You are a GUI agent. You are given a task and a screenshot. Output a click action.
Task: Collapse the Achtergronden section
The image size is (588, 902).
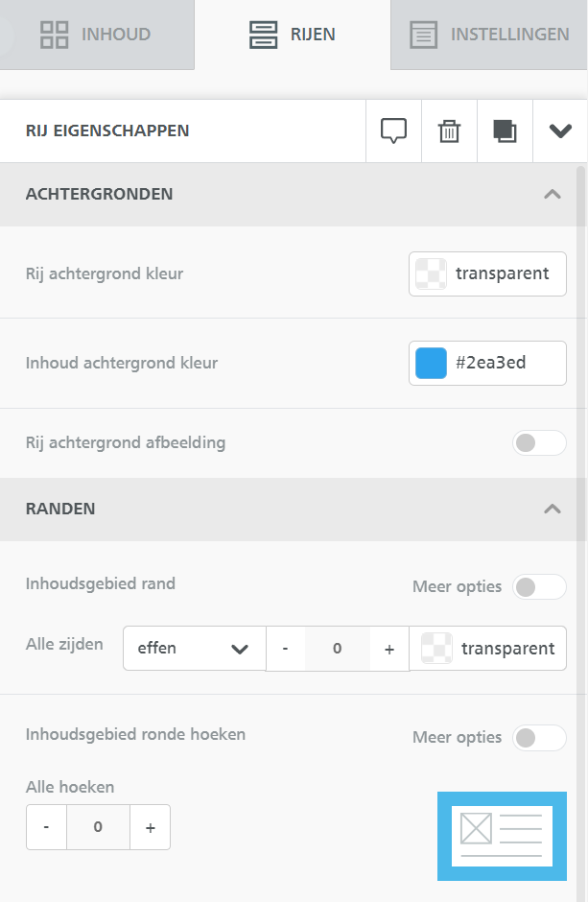(x=553, y=194)
